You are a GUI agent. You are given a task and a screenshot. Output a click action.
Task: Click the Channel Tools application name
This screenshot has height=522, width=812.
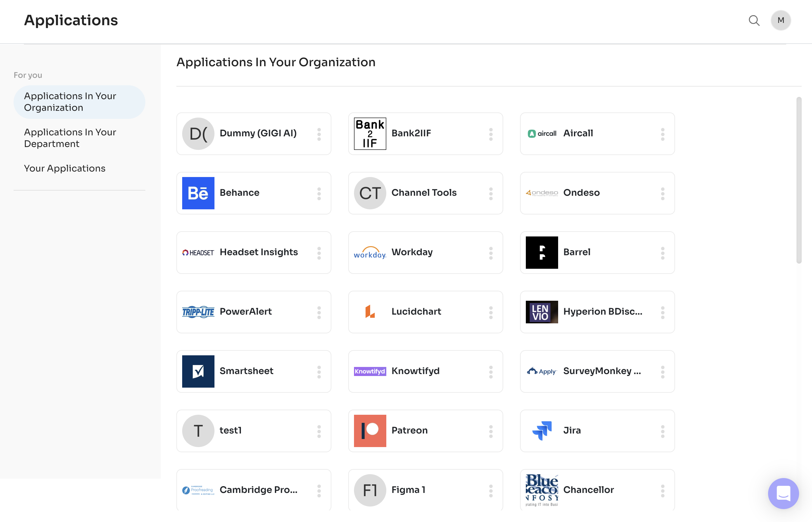coord(424,193)
